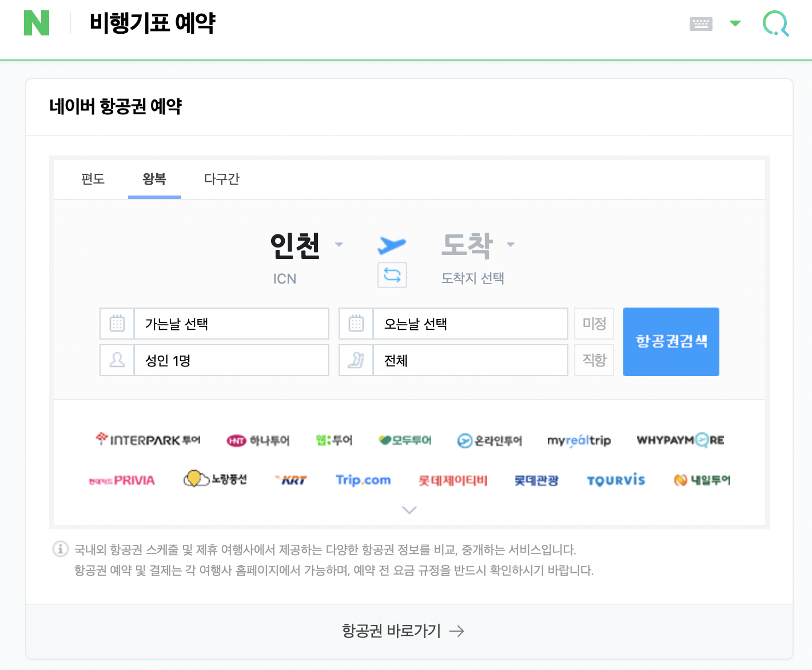
Task: Click the 롯데제이티비 logo
Action: click(x=453, y=480)
